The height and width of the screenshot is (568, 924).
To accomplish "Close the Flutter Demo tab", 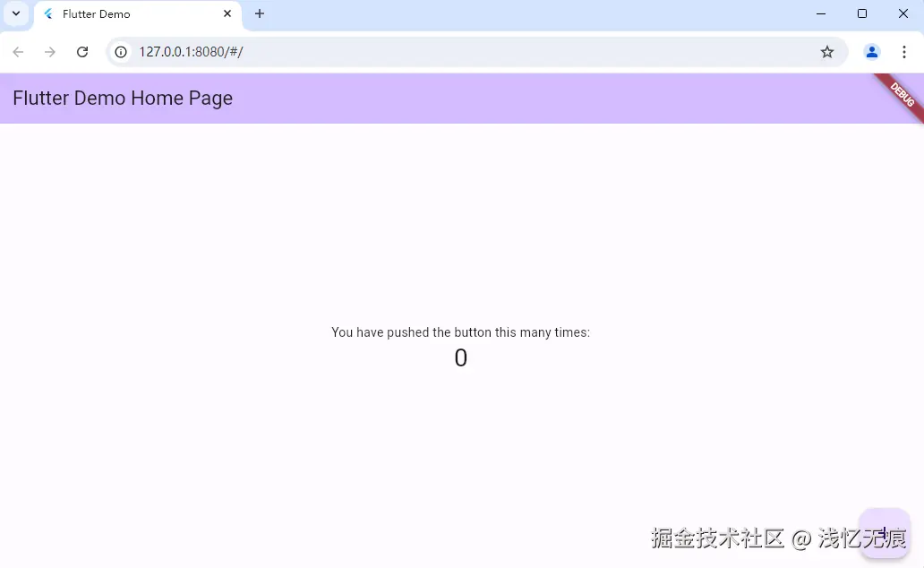I will (227, 13).
